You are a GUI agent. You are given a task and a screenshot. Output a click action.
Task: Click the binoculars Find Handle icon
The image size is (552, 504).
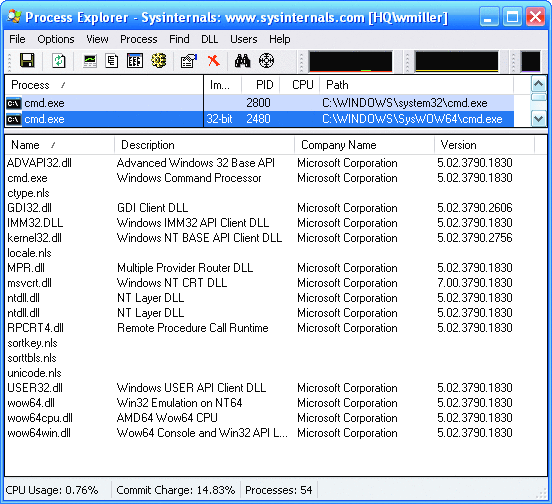pyautogui.click(x=243, y=61)
